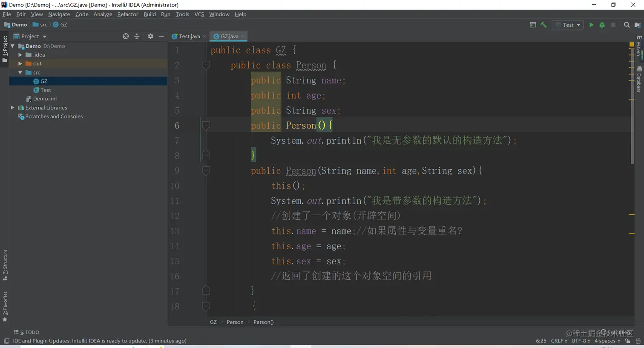
Task: Click GZ in the navigation breadcrumb
Action: point(60,25)
